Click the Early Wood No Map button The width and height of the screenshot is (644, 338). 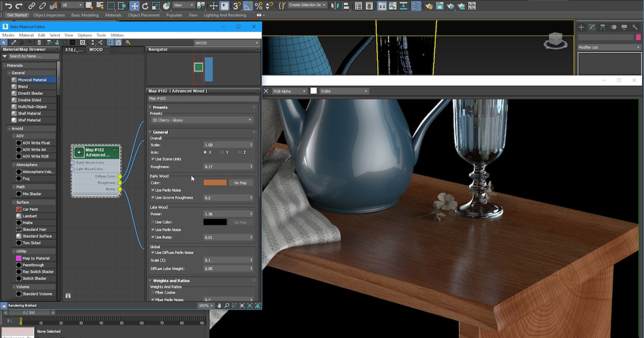pyautogui.click(x=240, y=183)
